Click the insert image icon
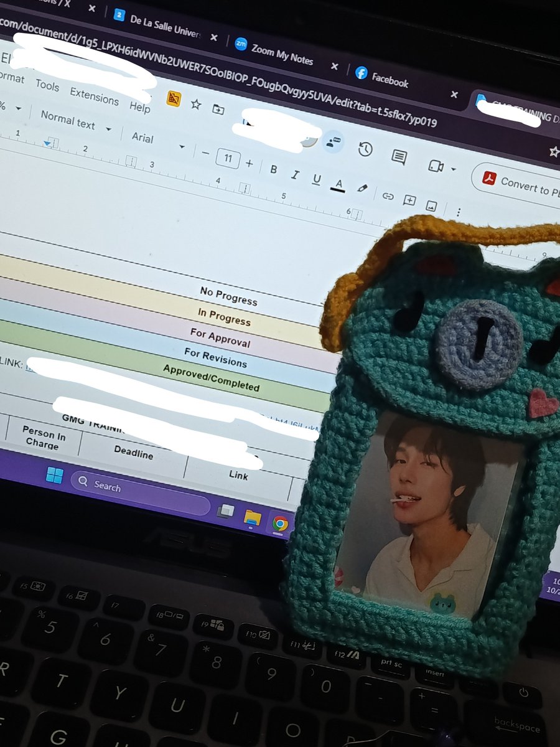This screenshot has width=560, height=747. (431, 206)
